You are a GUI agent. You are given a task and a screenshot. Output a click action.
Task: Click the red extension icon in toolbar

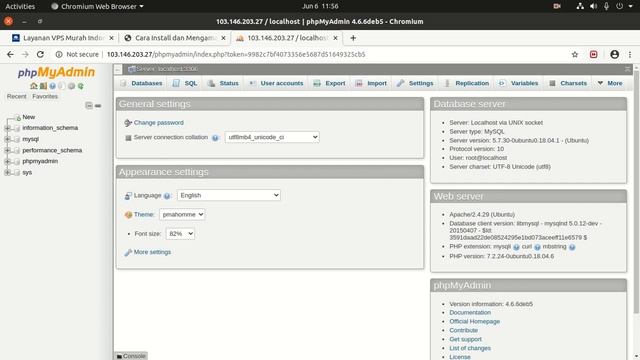pos(593,54)
